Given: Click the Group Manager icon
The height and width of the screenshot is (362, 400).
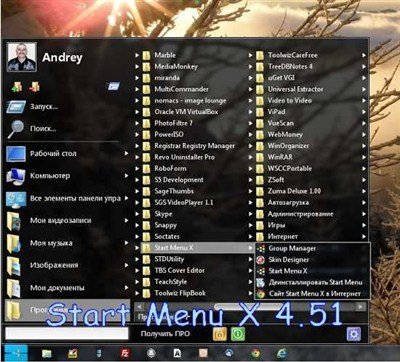Looking at the screenshot, I should pyautogui.click(x=261, y=248).
